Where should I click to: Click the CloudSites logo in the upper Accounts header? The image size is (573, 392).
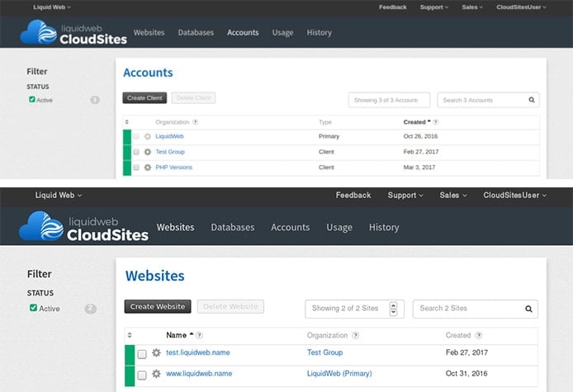(73, 32)
